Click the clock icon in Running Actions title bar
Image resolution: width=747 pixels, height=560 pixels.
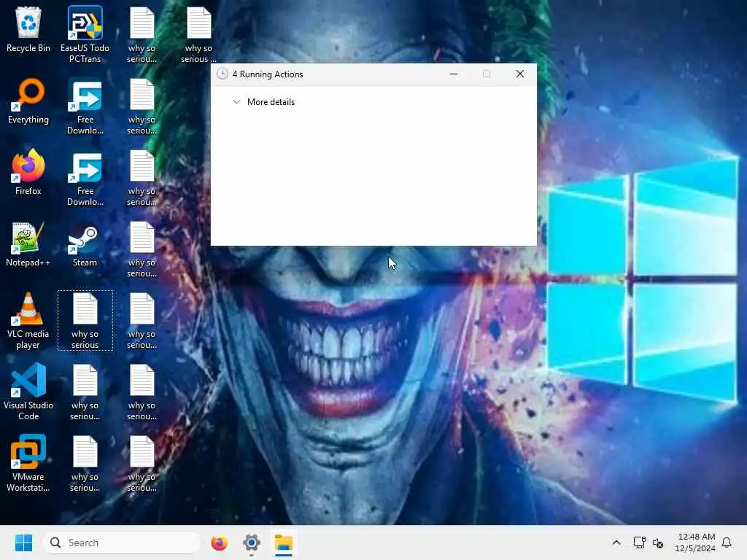point(222,74)
